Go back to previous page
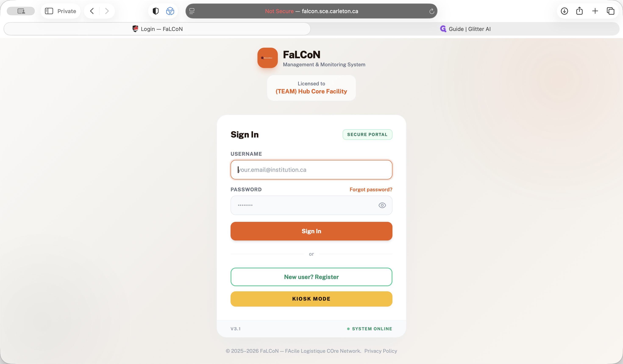Image resolution: width=623 pixels, height=364 pixels. point(92,11)
